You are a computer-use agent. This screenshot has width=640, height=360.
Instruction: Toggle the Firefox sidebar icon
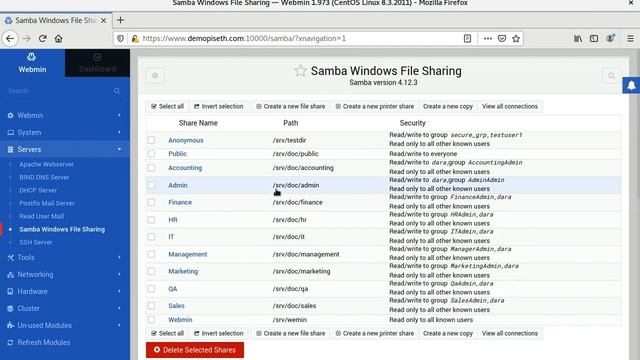(594, 38)
